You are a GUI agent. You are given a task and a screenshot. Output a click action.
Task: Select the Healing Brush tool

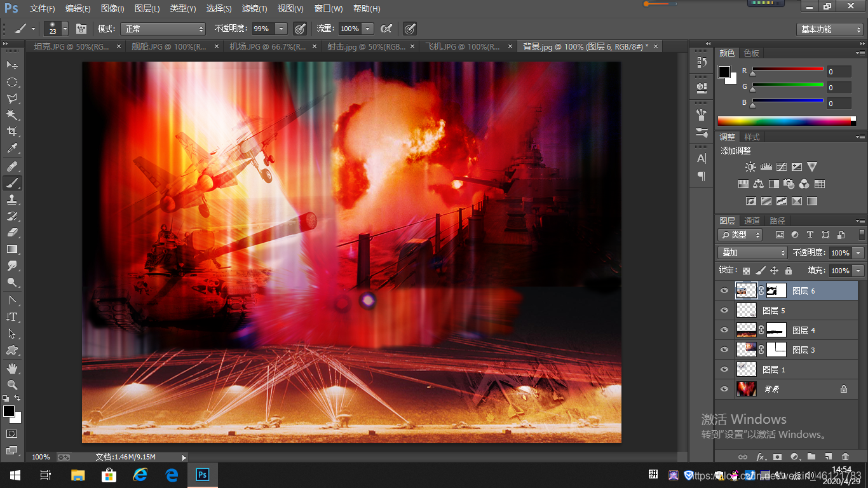(12, 166)
